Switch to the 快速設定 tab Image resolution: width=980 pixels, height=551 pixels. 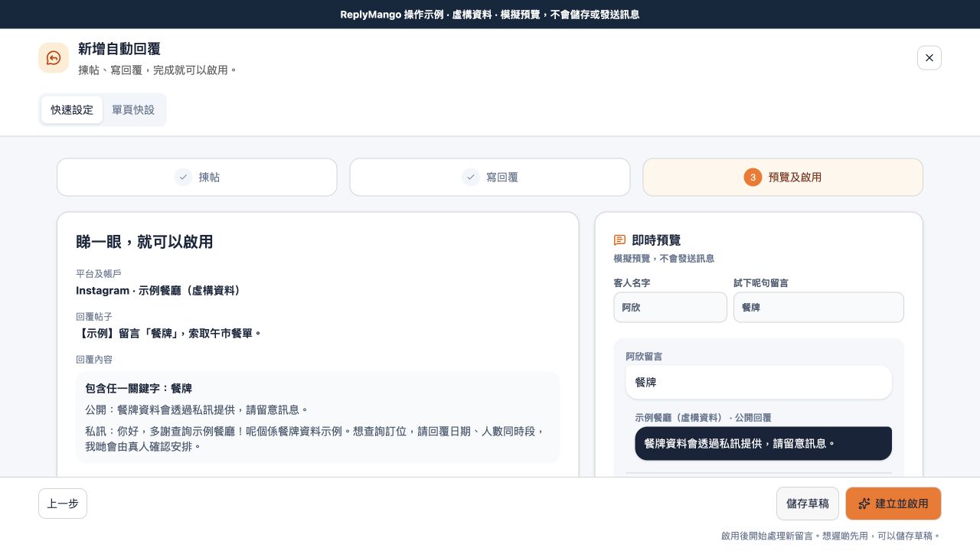click(72, 110)
